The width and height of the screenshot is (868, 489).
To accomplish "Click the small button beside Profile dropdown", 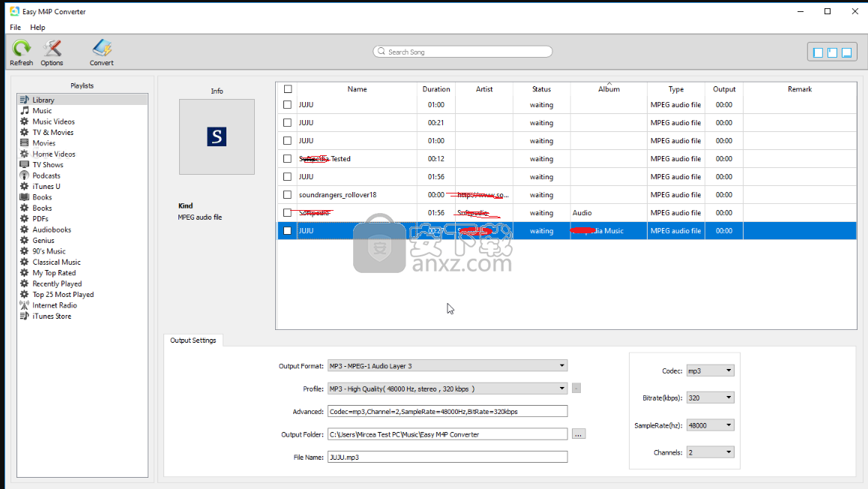I will pyautogui.click(x=576, y=388).
